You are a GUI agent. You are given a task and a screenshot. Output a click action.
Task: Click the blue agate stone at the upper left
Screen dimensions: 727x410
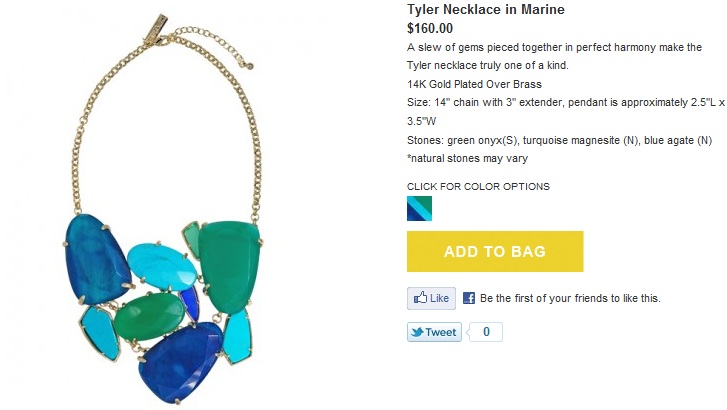96,260
